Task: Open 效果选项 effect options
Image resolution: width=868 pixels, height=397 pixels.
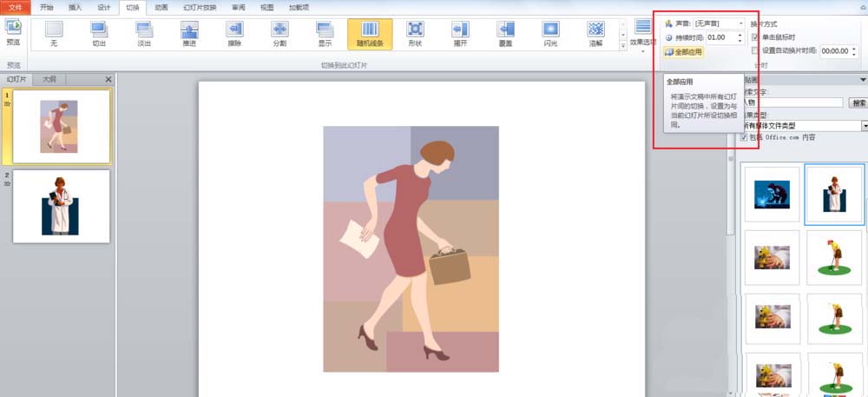Action: 643,36
